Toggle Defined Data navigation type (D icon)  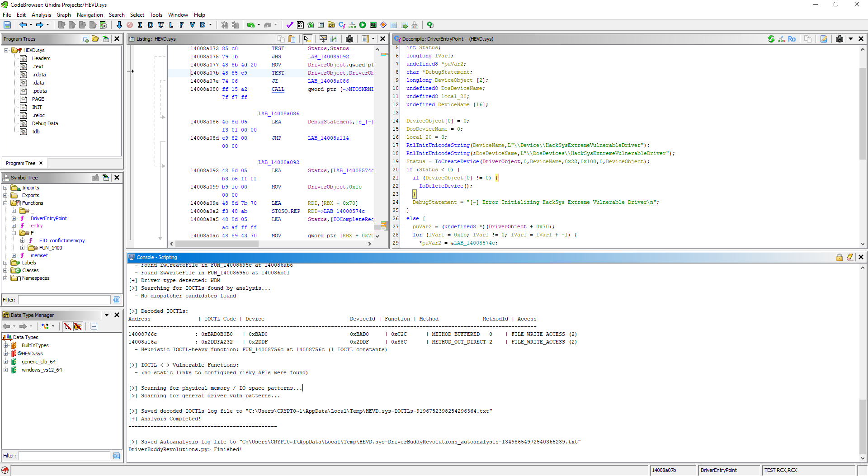click(x=151, y=25)
